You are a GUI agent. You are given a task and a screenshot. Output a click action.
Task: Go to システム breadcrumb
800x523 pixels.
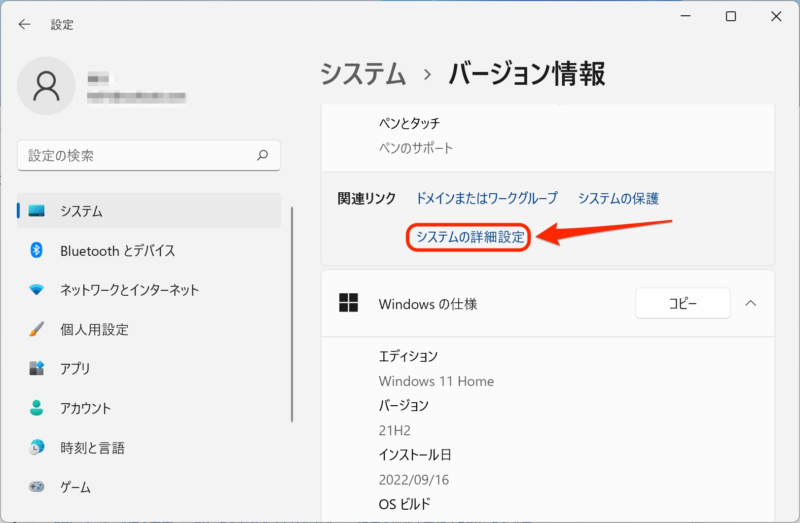pyautogui.click(x=363, y=73)
